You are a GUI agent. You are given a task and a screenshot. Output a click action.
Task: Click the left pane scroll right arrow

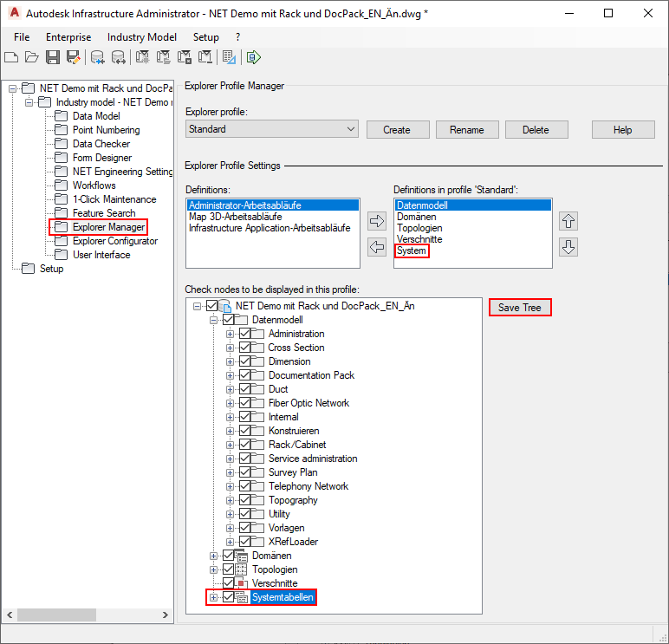166,615
